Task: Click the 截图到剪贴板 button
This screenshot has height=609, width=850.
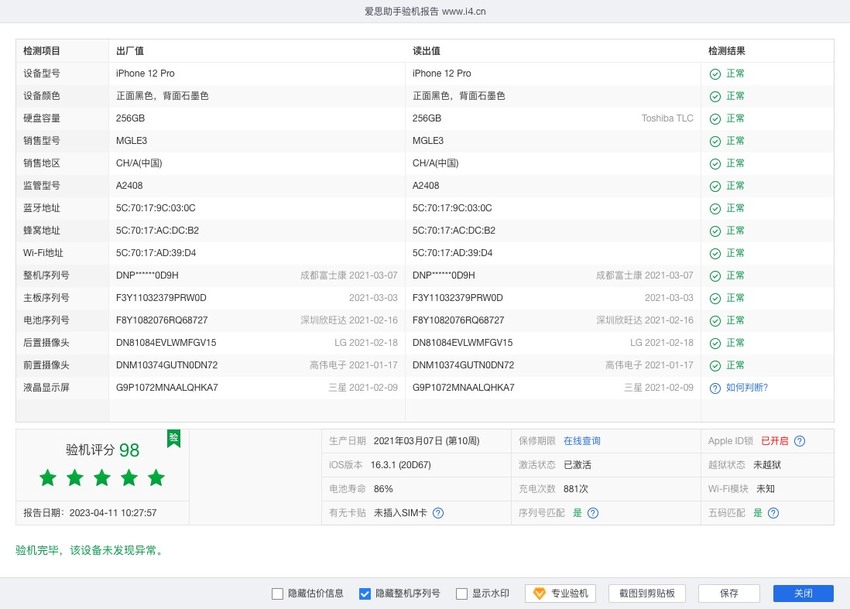Action: pos(647,593)
